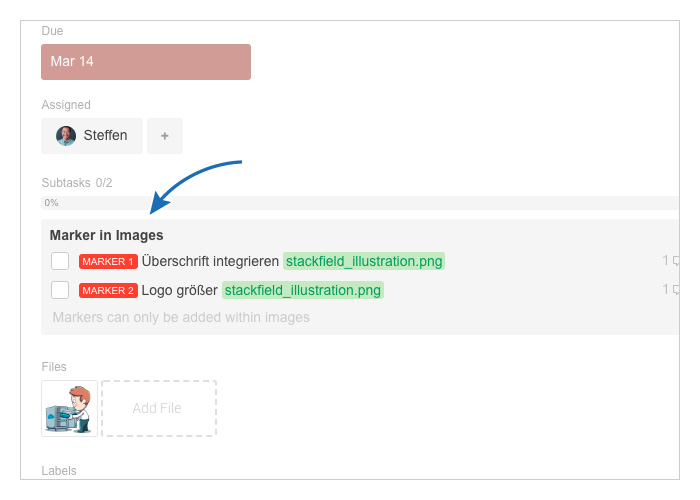Open stackfield_illustration.png link in Marker 2 row
This screenshot has height=500, width=700.
click(303, 290)
